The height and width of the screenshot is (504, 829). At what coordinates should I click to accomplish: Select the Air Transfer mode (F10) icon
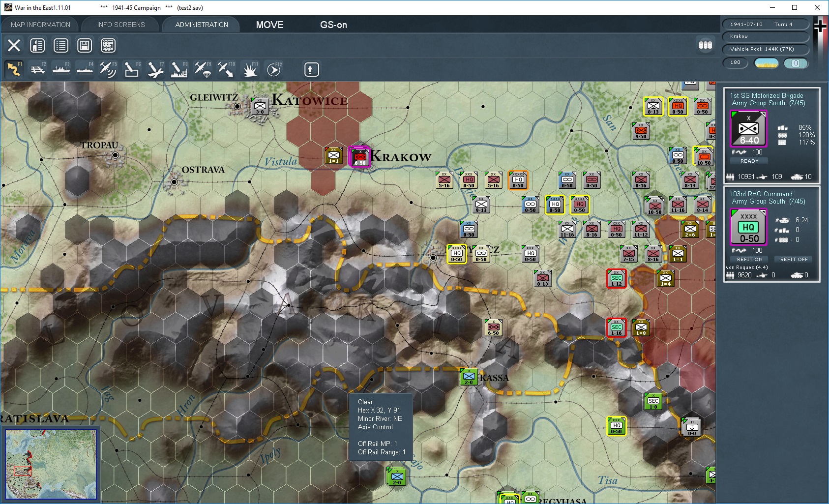pyautogui.click(x=226, y=69)
